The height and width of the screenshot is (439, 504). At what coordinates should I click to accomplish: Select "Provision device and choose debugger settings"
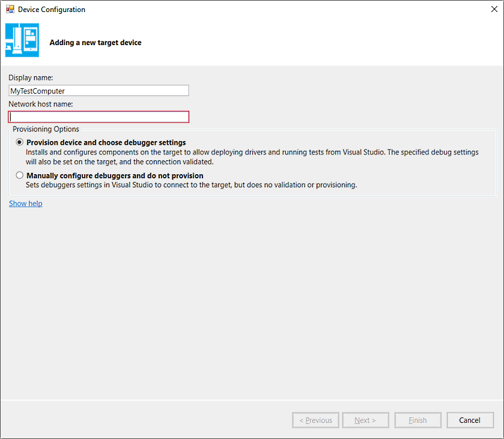tap(19, 142)
